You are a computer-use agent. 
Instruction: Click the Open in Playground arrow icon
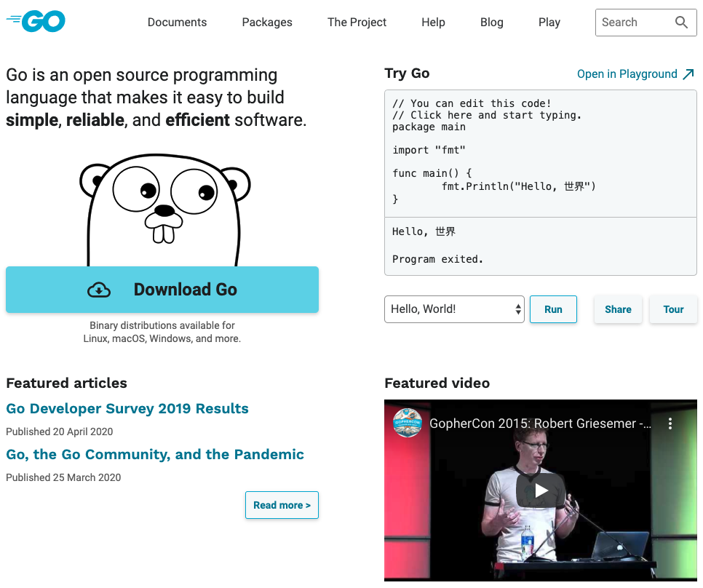point(688,74)
